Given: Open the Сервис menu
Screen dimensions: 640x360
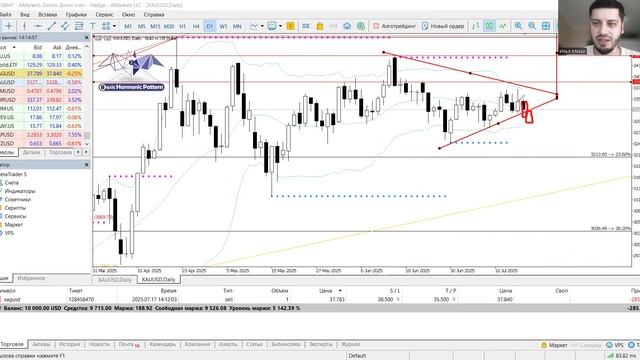Looking at the screenshot, I should (x=104, y=14).
